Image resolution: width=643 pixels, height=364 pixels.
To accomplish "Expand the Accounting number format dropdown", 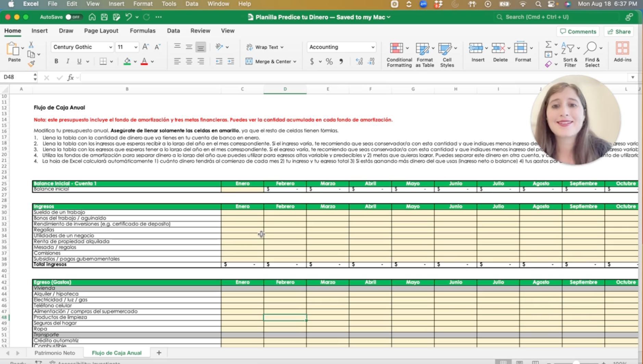I will [373, 47].
